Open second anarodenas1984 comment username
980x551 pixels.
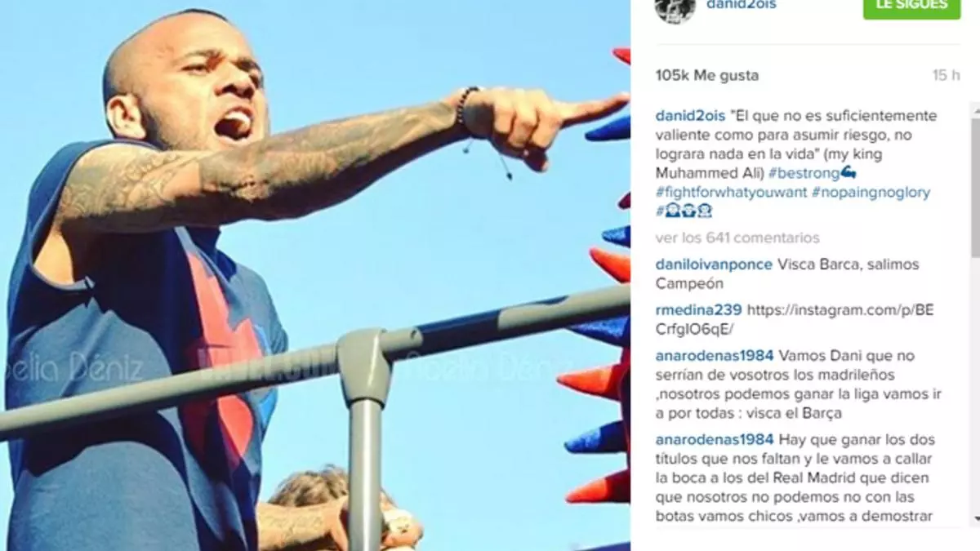[x=715, y=440]
